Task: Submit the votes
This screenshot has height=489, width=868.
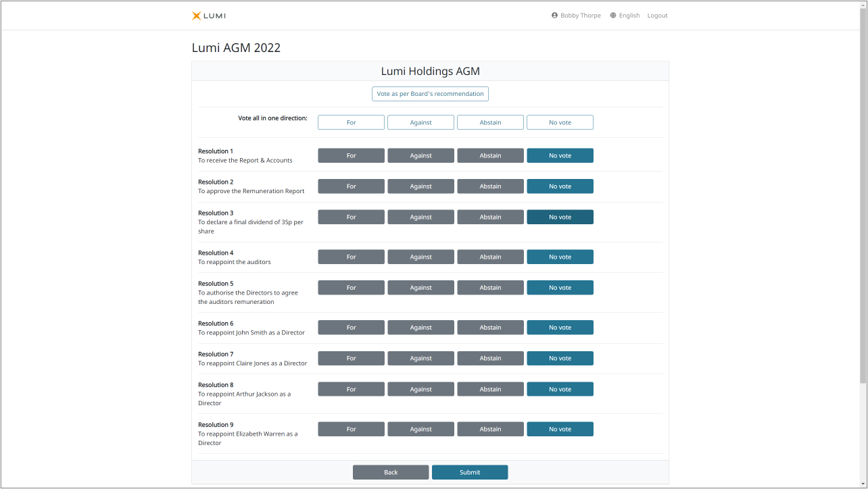Action: (470, 472)
